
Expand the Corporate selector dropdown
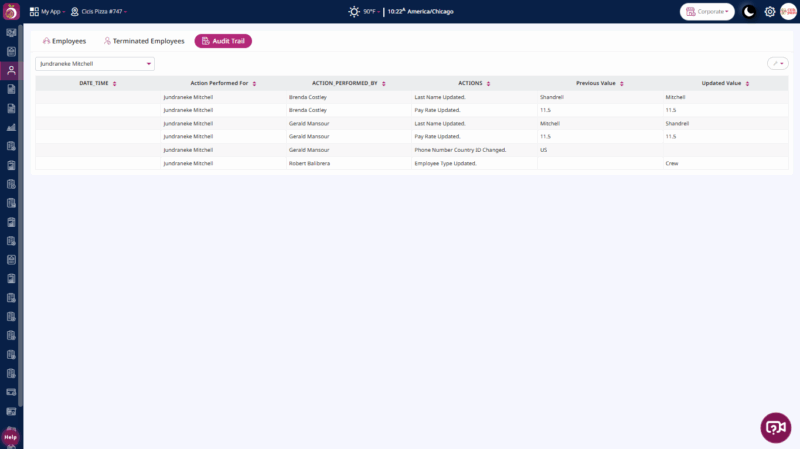pyautogui.click(x=707, y=12)
